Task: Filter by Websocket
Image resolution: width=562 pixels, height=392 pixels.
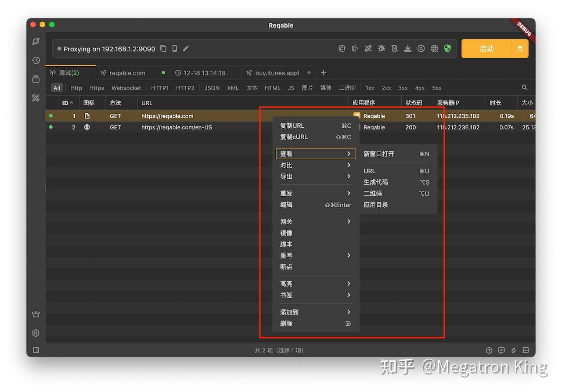Action: 126,88
